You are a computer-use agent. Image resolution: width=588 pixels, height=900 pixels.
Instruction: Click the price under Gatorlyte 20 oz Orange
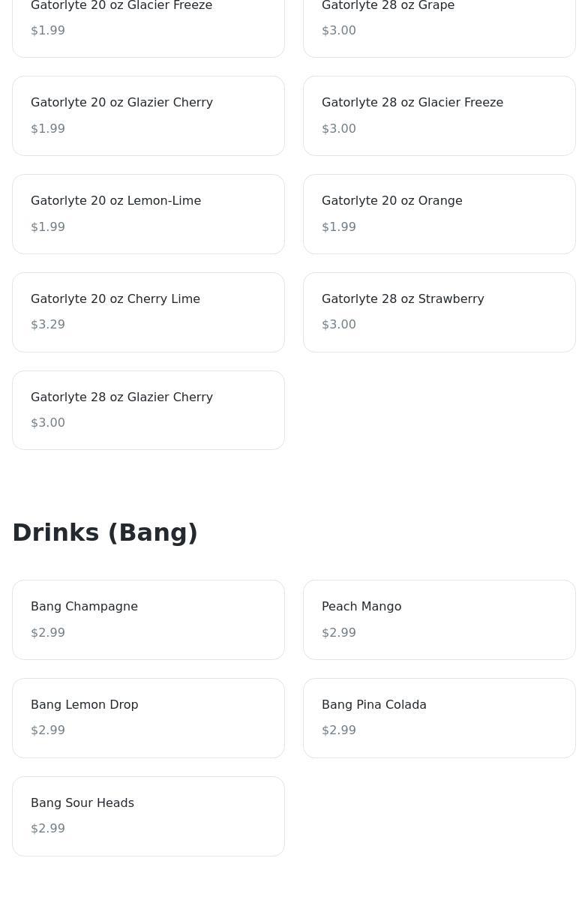(339, 227)
